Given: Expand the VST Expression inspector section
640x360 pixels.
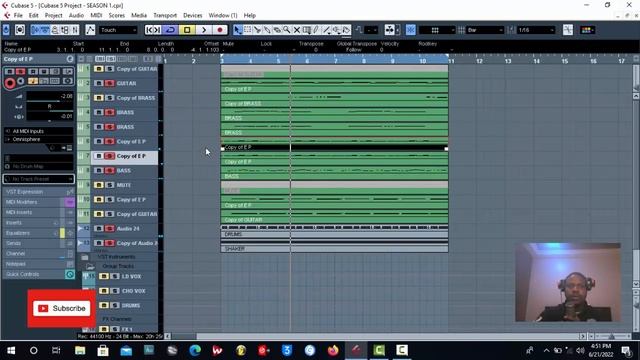Looking at the screenshot, I should pyautogui.click(x=39, y=191).
